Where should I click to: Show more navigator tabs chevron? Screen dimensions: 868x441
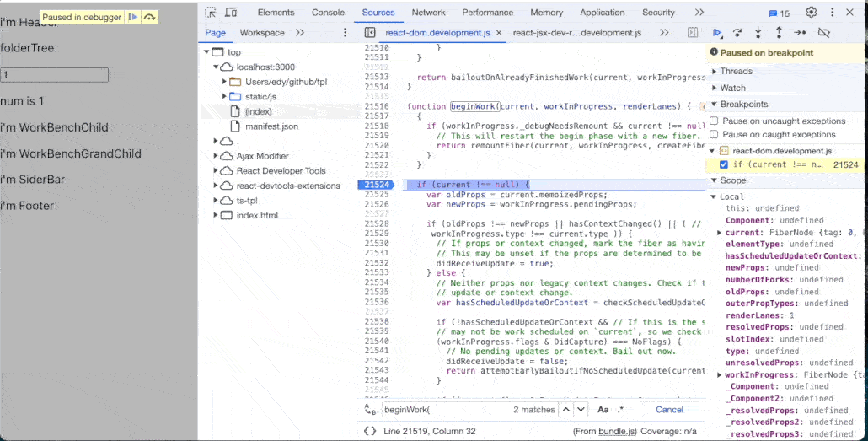pos(299,33)
